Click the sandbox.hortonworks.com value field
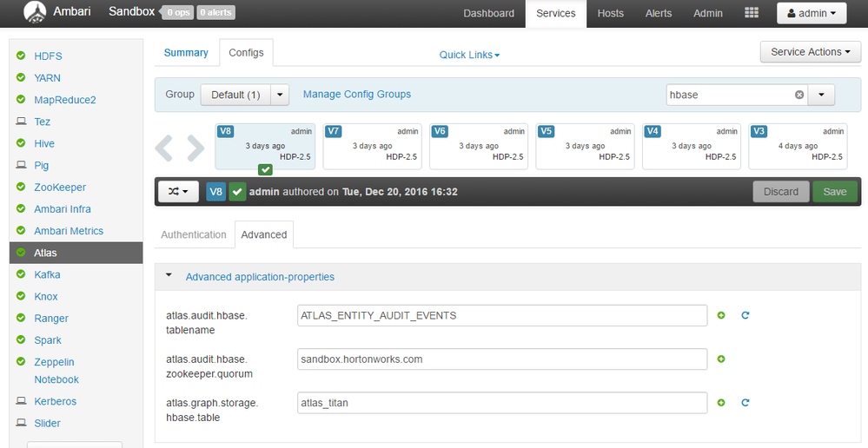This screenshot has width=868, height=448. 502,359
